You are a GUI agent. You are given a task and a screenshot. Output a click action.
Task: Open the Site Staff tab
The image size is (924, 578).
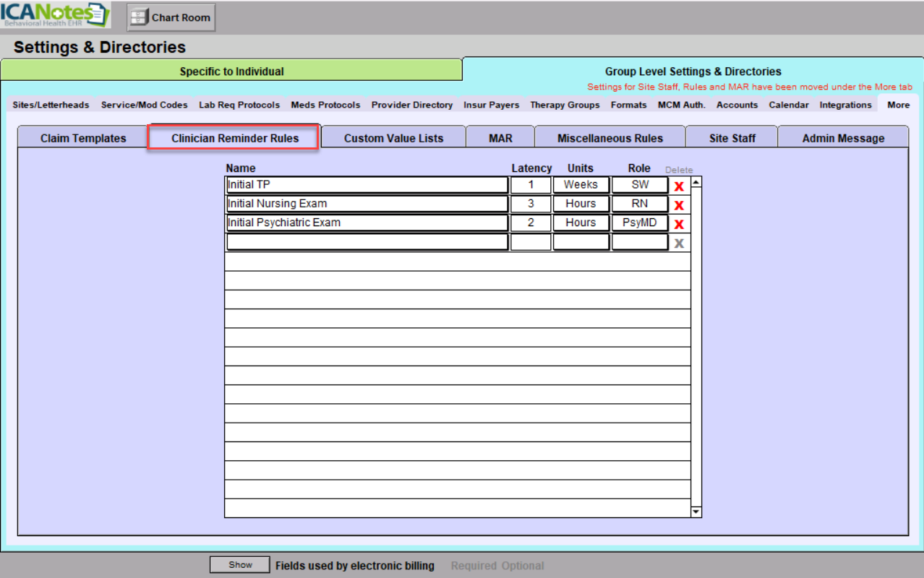click(732, 138)
